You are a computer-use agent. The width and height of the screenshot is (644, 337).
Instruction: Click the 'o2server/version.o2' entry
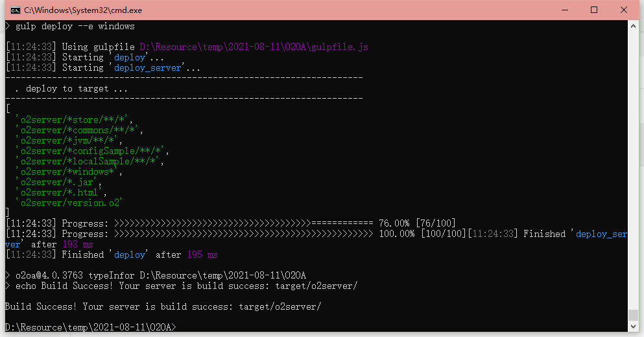[x=69, y=203]
